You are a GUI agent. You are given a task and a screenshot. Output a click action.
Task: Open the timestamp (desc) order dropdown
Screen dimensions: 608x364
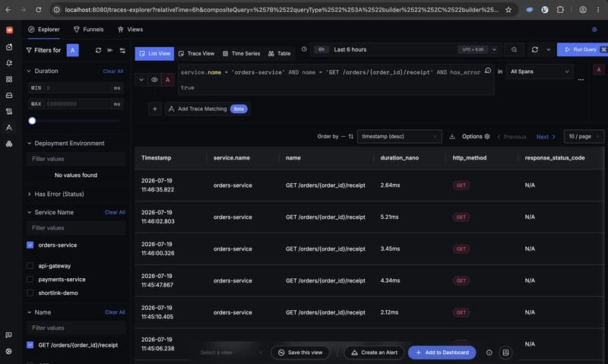coord(399,137)
